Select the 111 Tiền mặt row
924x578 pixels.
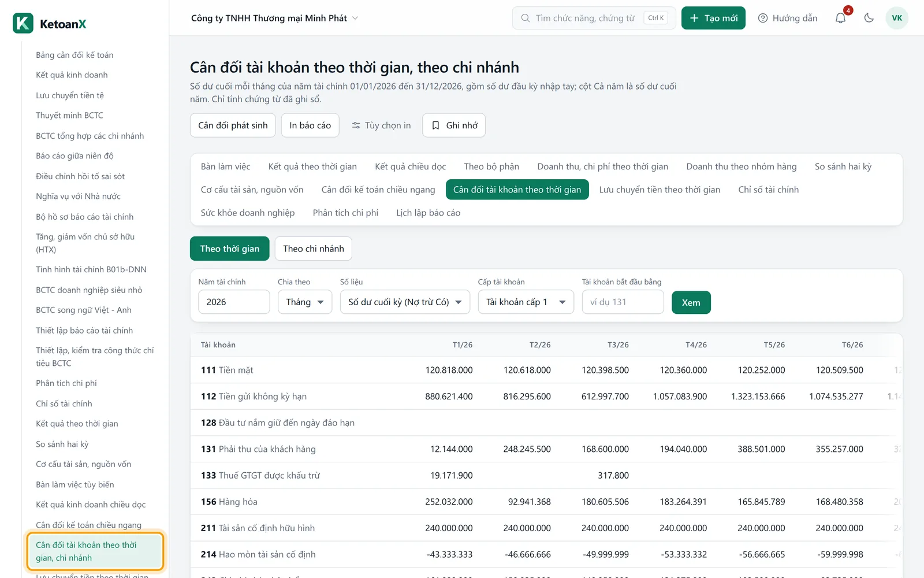[x=546, y=370]
